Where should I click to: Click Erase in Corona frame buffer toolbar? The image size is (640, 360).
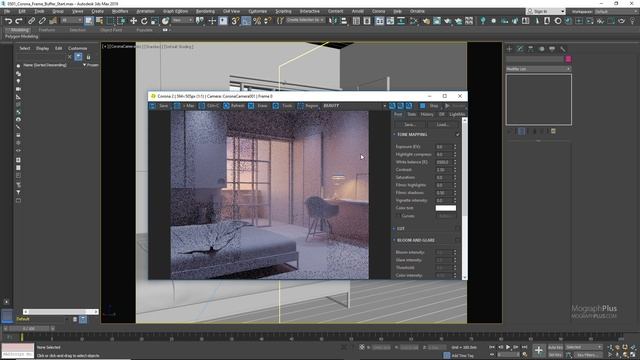[258, 106]
